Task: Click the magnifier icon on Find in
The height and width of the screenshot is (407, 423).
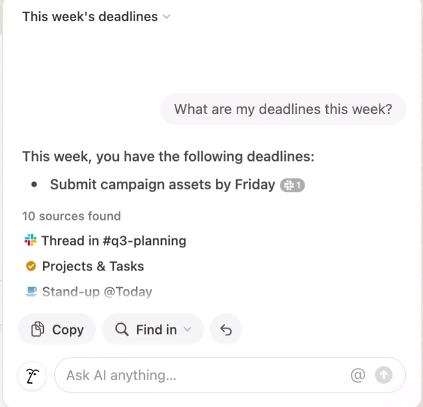Action: pyautogui.click(x=122, y=329)
